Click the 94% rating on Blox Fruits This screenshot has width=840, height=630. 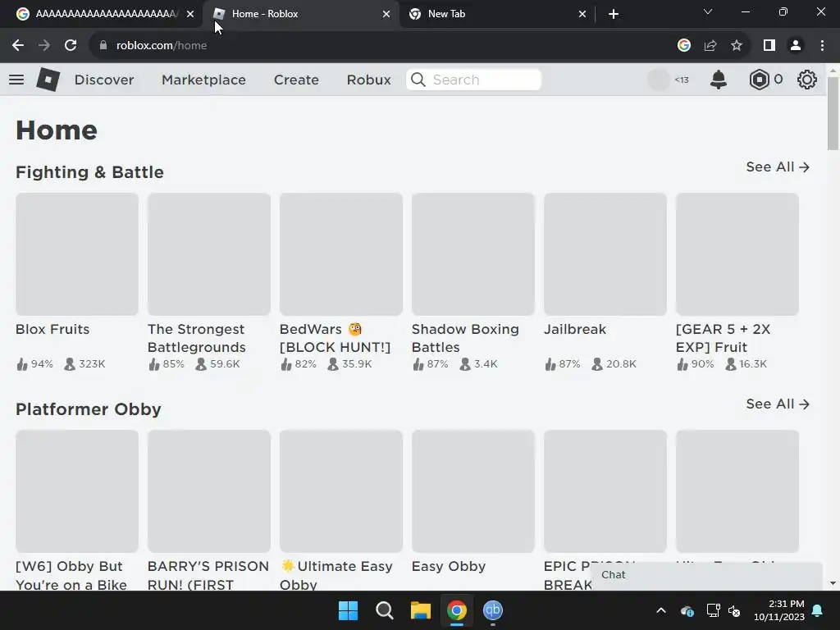(x=34, y=364)
